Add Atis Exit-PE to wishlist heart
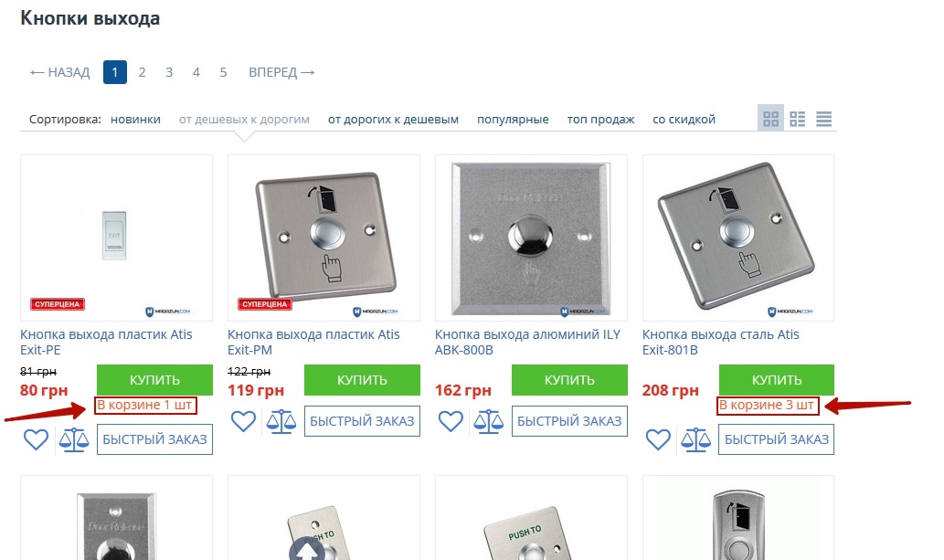Viewport: 944px width, 560px height. (37, 439)
